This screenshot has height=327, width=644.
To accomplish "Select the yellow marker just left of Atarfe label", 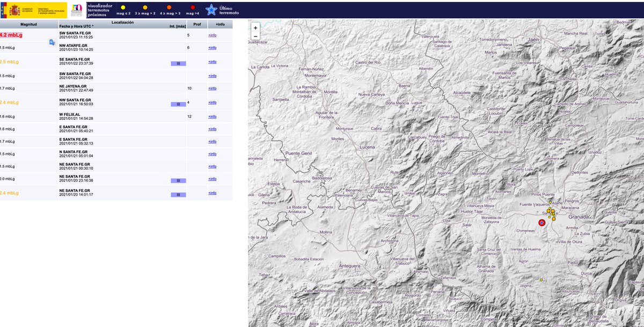I will 550,203.
